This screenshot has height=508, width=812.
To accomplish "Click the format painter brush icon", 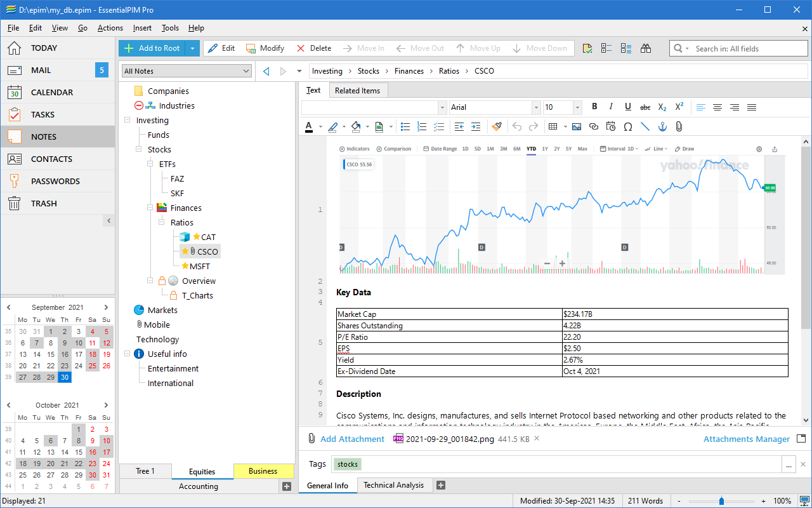I will click(497, 126).
